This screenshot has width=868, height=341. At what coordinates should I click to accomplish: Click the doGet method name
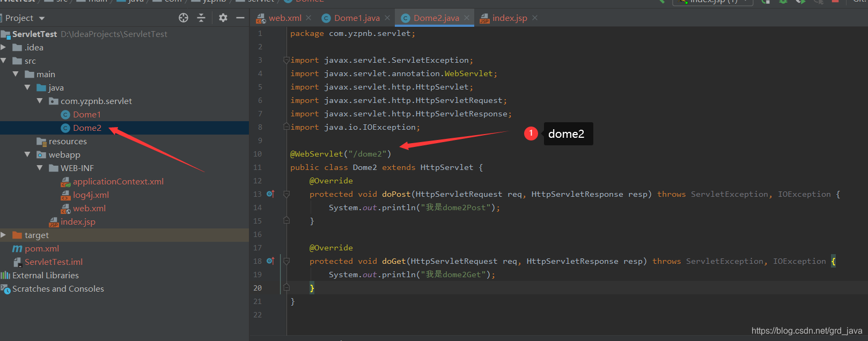(394, 261)
